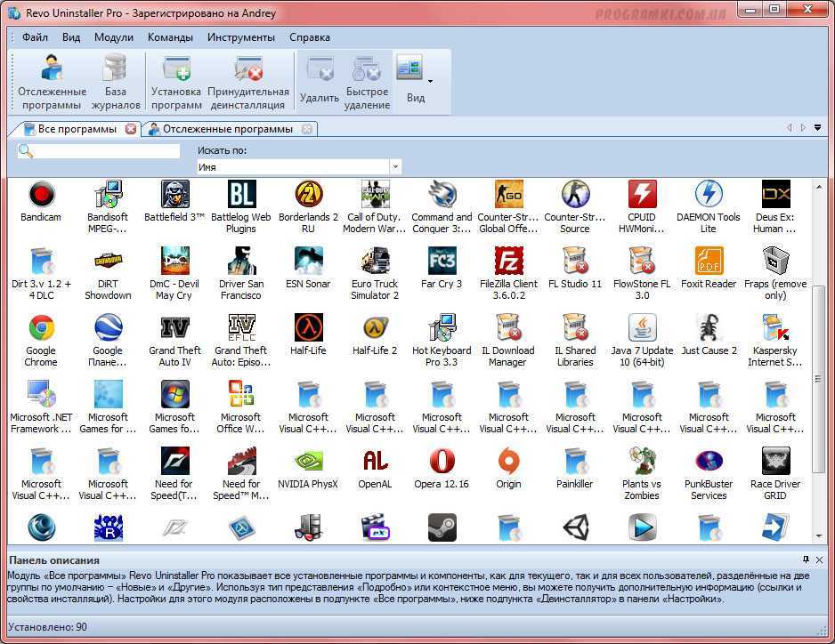Select the Foxit Reader icon
The image size is (835, 644).
click(709, 261)
